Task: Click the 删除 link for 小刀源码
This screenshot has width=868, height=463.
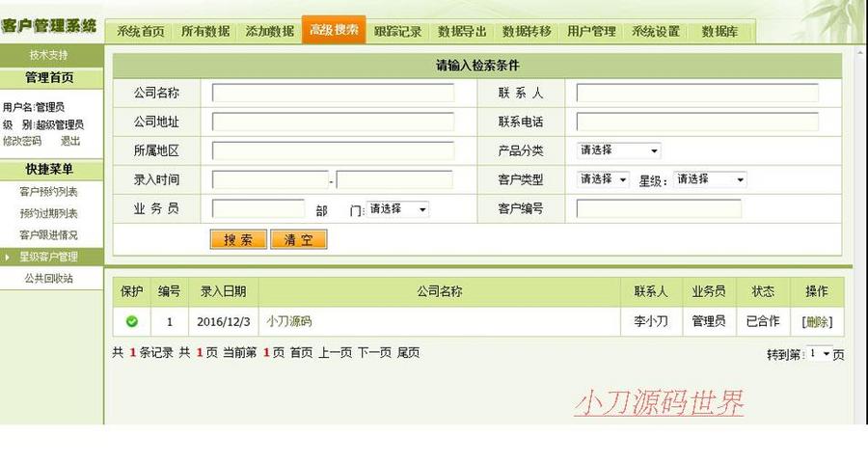Action: click(817, 322)
